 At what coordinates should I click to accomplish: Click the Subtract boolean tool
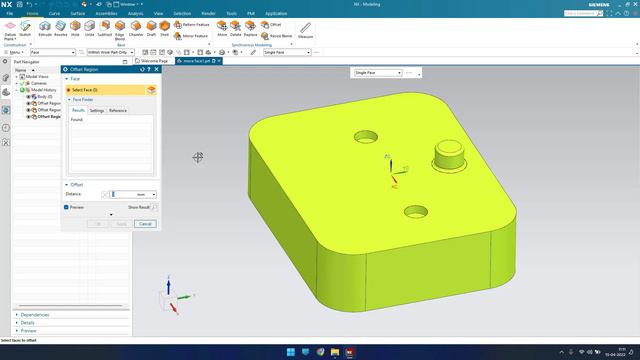(104, 29)
